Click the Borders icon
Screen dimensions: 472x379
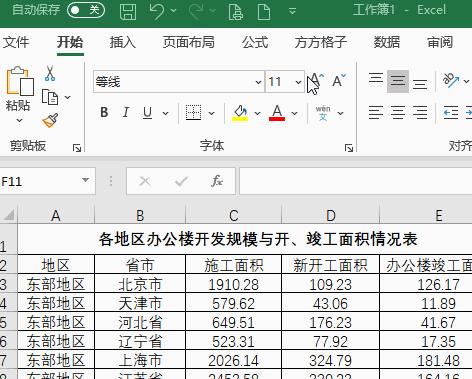(x=193, y=113)
